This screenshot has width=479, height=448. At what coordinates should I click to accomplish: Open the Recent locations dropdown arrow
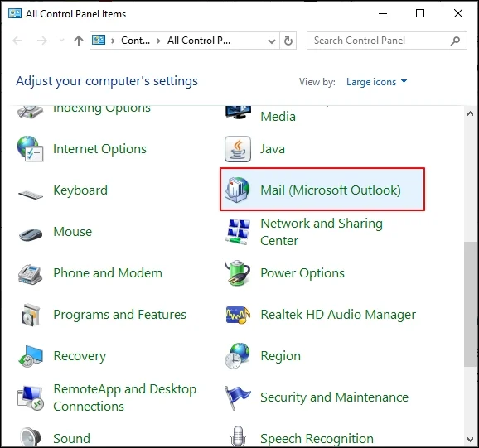61,41
